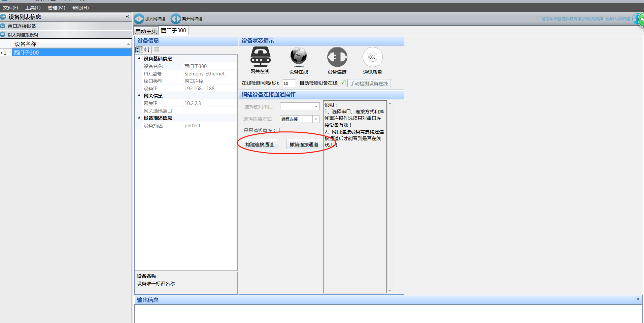Click the 离开网络组 toolbar icon
Image resolution: width=644 pixels, height=323 pixels.
pyautogui.click(x=176, y=19)
